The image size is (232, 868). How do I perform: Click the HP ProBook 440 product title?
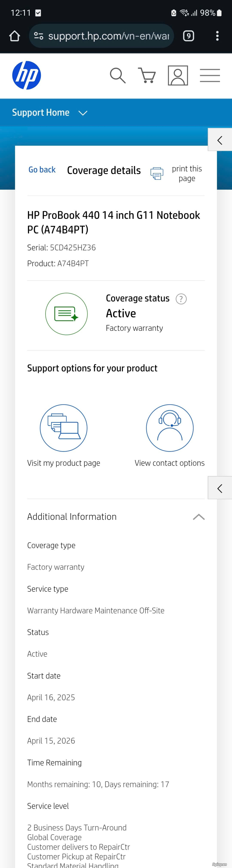coord(114,222)
